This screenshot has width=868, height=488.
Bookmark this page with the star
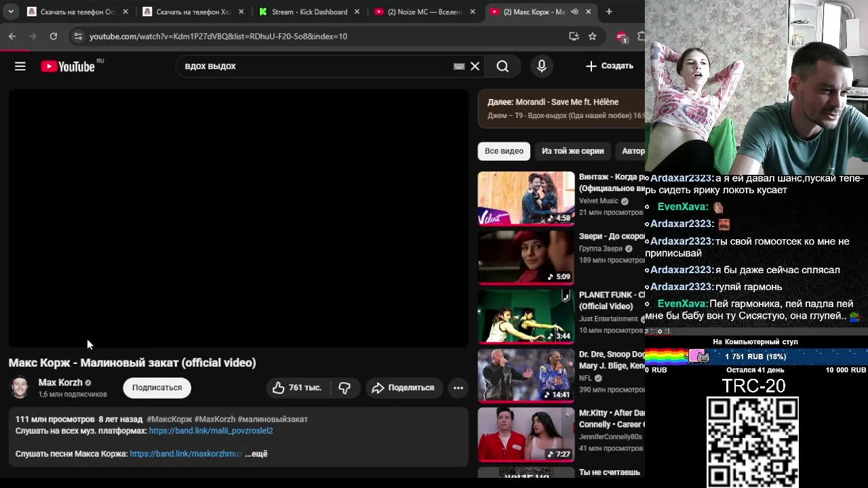pos(593,36)
